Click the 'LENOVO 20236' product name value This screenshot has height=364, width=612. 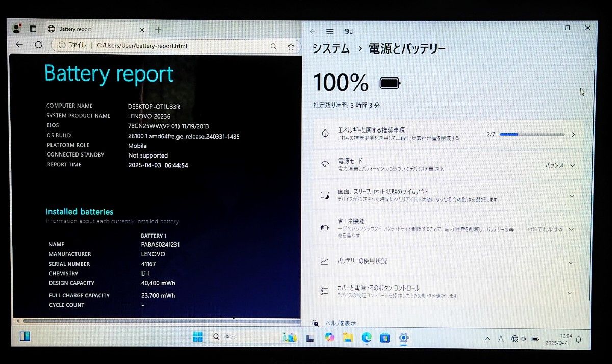coord(149,116)
